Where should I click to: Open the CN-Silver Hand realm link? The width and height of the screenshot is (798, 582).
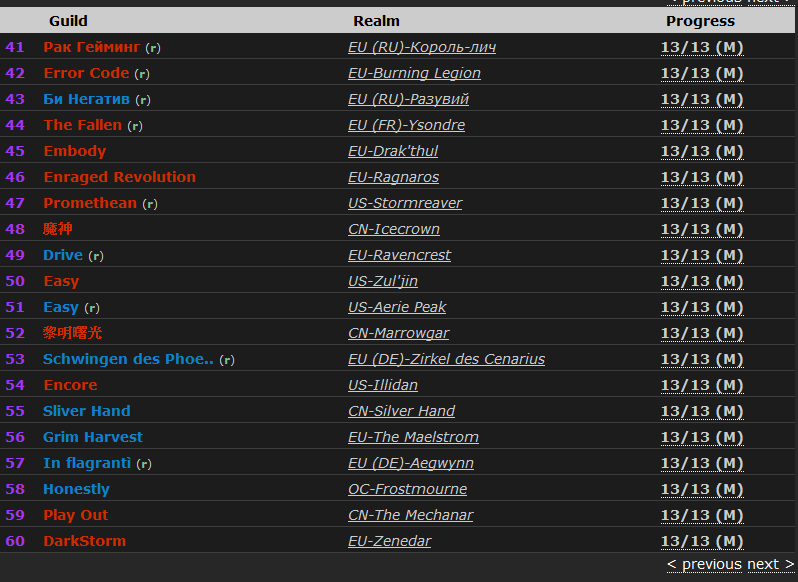402,411
